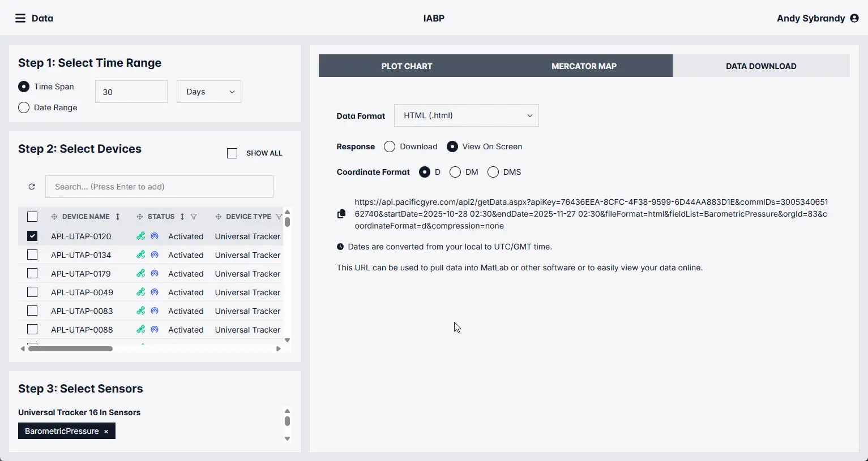Uncheck the APL-UTAP-0120 device

point(32,236)
